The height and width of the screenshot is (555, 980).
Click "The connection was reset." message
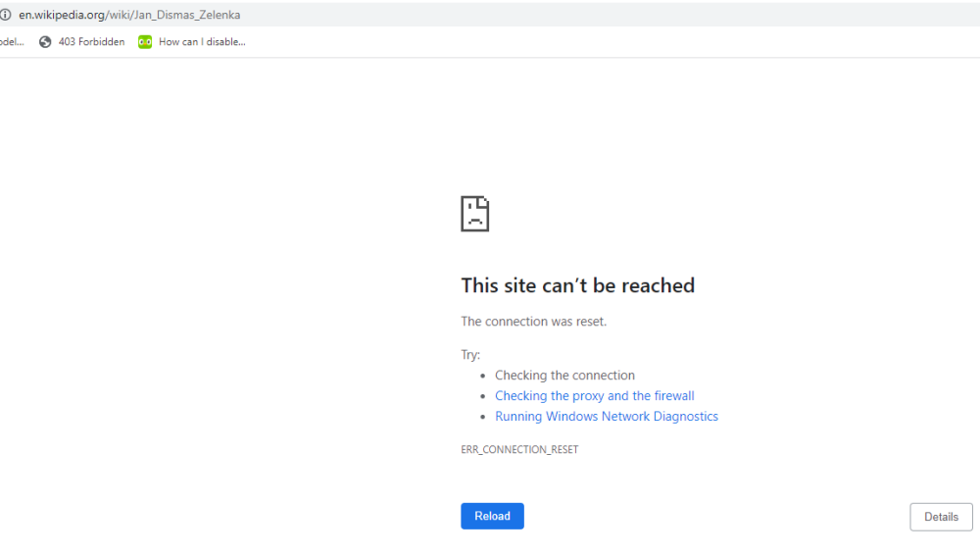tap(533, 322)
